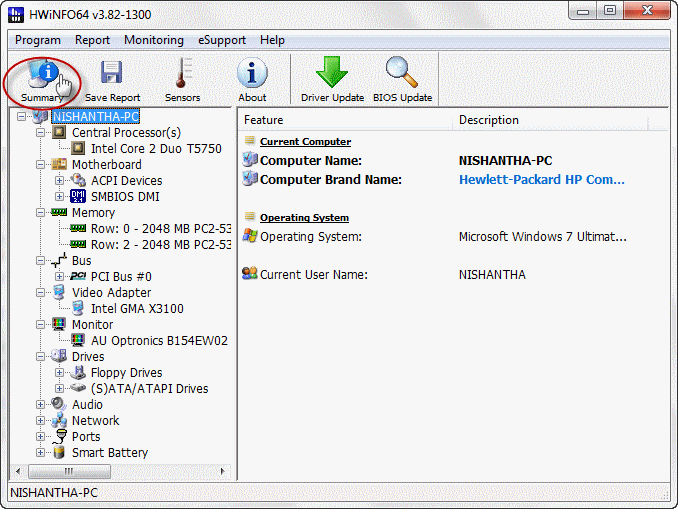Click the Network computers icon
Image resolution: width=678 pixels, height=509 pixels.
tap(59, 420)
